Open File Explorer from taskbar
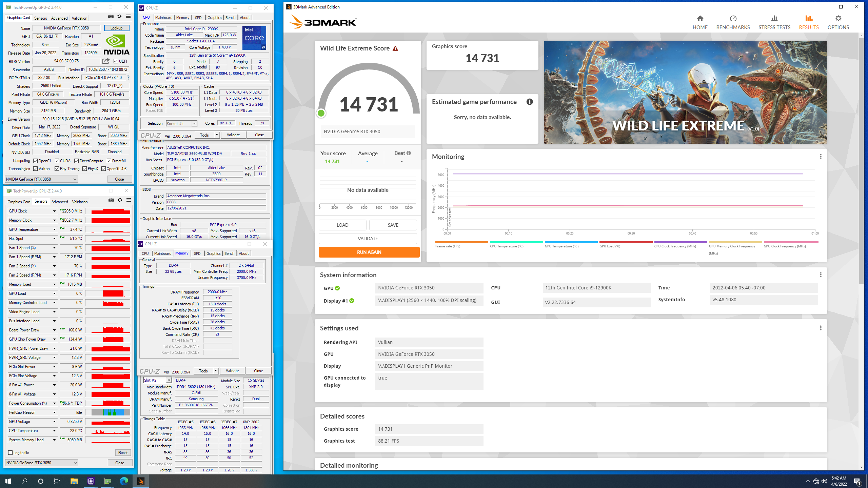 74,481
